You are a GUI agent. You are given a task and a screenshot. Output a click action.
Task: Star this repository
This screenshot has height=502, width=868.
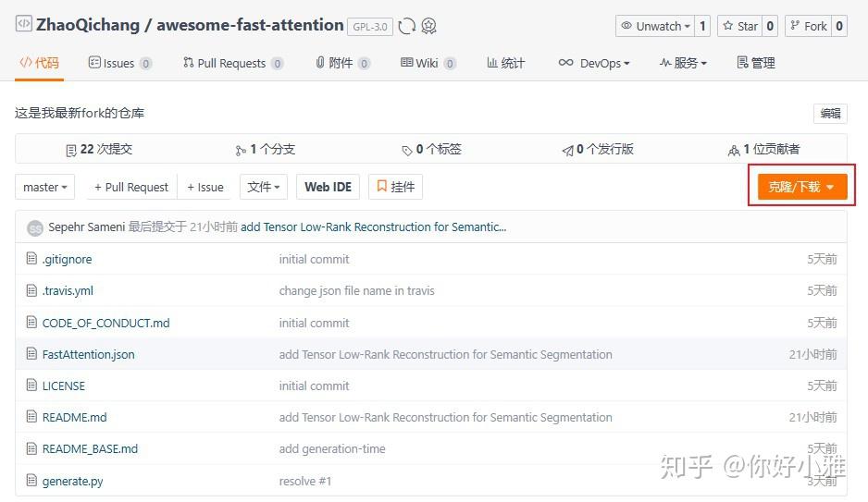[740, 26]
